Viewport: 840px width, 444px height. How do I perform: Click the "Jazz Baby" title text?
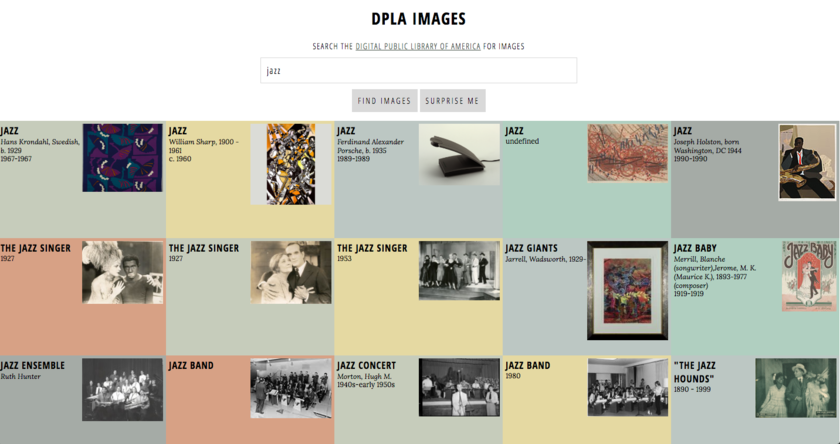(x=695, y=249)
